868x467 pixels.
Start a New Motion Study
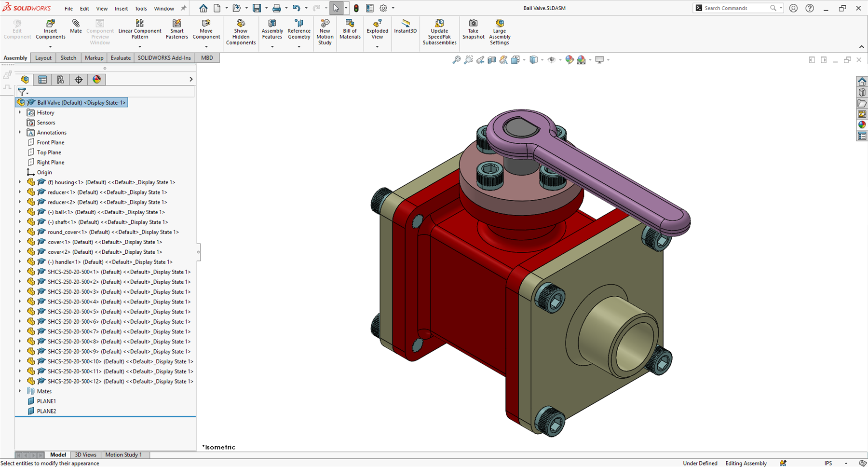325,32
